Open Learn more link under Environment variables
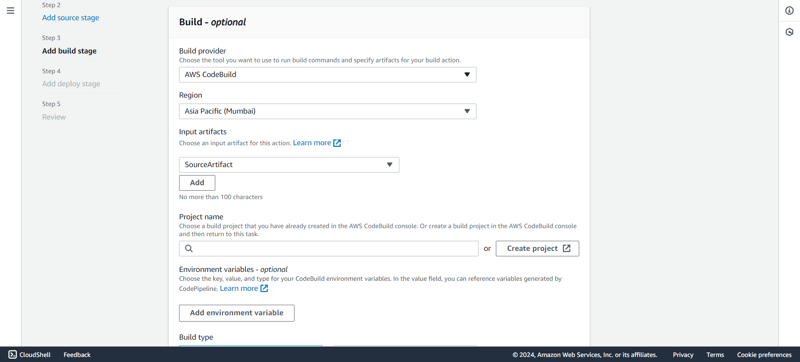Viewport: 800px width, 362px height. (239, 289)
